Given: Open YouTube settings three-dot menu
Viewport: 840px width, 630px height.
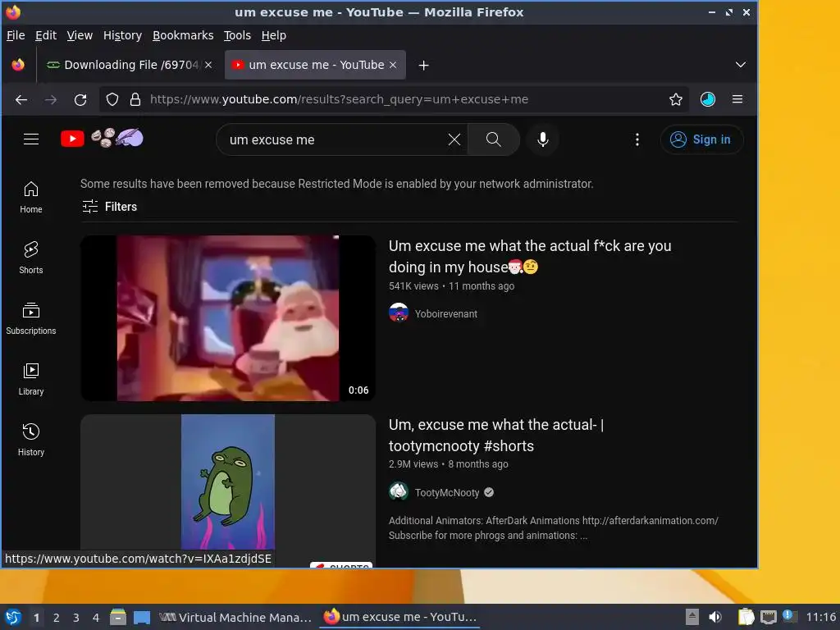Looking at the screenshot, I should tap(637, 139).
